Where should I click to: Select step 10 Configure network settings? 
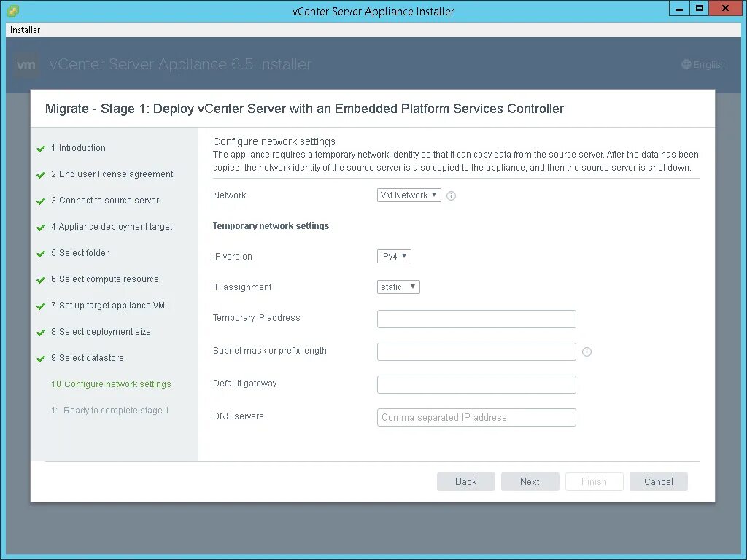tap(111, 384)
